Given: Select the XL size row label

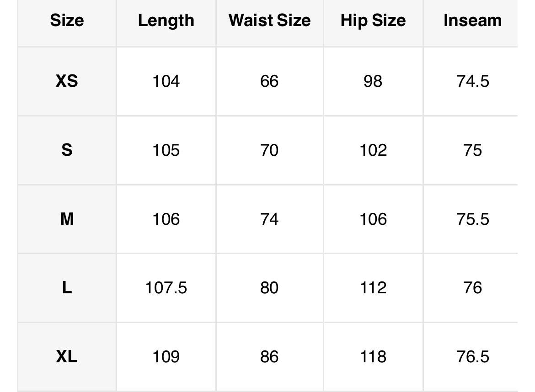Looking at the screenshot, I should (67, 356).
